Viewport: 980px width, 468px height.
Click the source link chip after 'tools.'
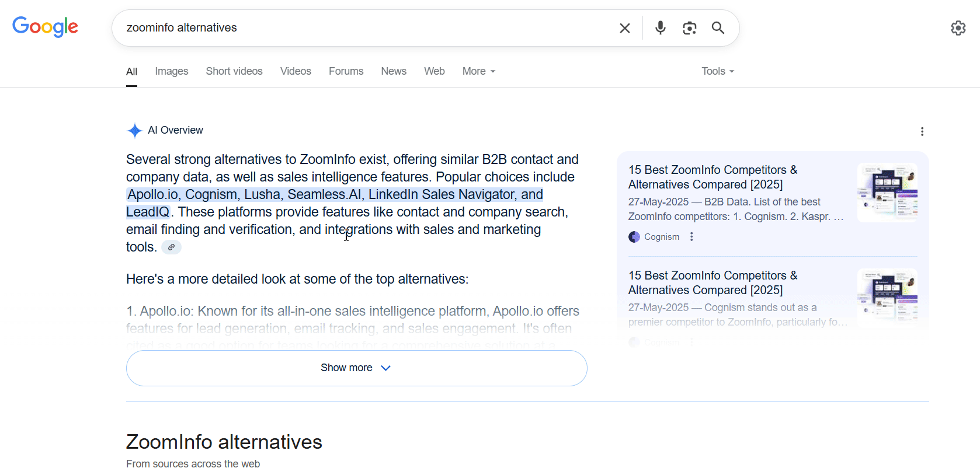click(171, 247)
